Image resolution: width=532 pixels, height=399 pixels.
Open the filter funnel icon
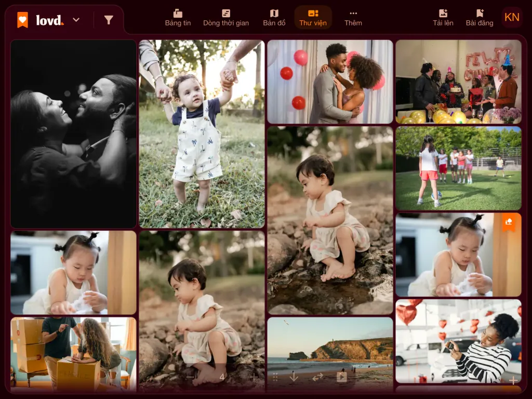point(109,20)
